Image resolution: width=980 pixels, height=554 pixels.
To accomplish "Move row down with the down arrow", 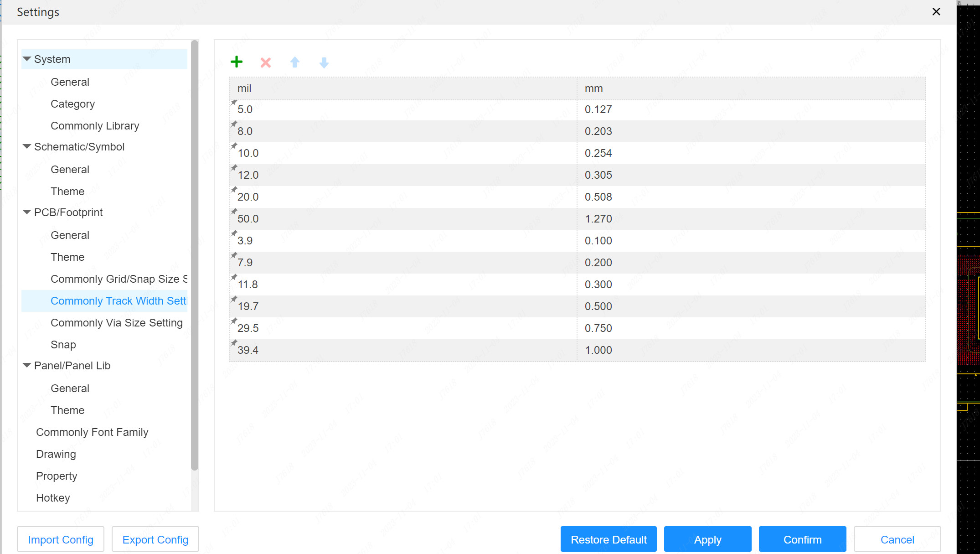I will click(324, 62).
